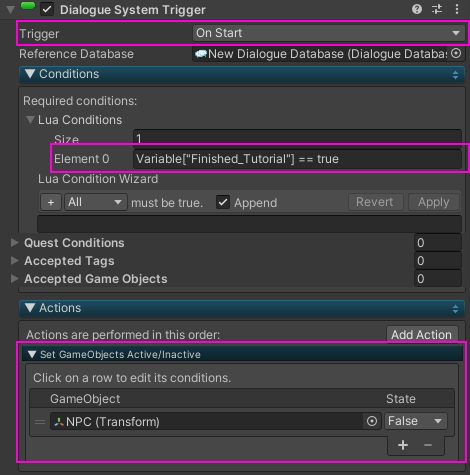Toggle the Append checkbox
This screenshot has height=475, width=470.
[x=223, y=202]
